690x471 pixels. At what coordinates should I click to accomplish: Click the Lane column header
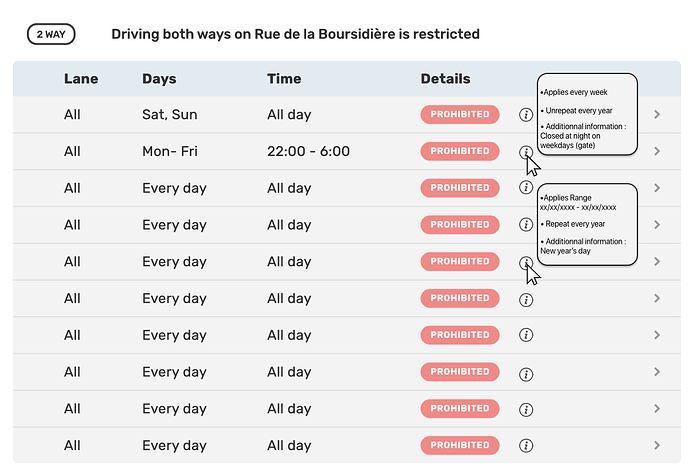tap(81, 79)
